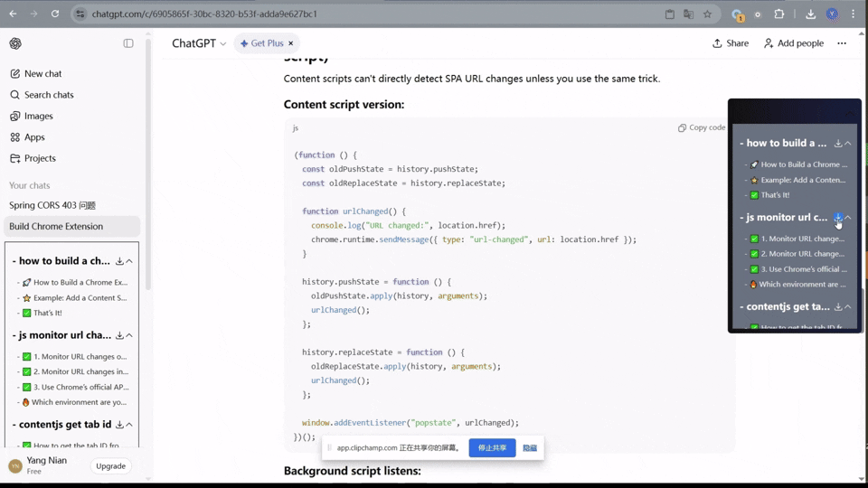The width and height of the screenshot is (868, 488).
Task: Collapse 'how to build a ch...' in sidebar outline
Action: [129, 261]
